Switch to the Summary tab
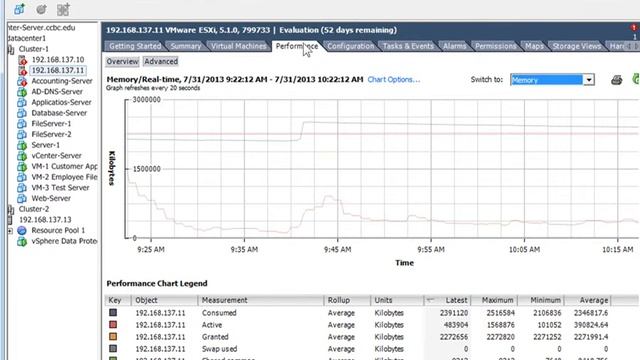Image resolution: width=640 pixels, height=360 pixels. click(x=186, y=46)
